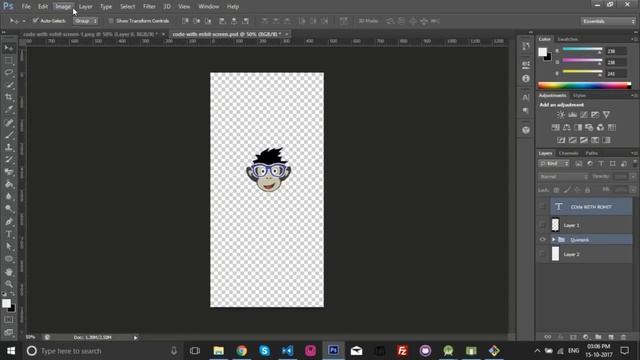Open the Essentials workspace dropdown

[x=608, y=21]
